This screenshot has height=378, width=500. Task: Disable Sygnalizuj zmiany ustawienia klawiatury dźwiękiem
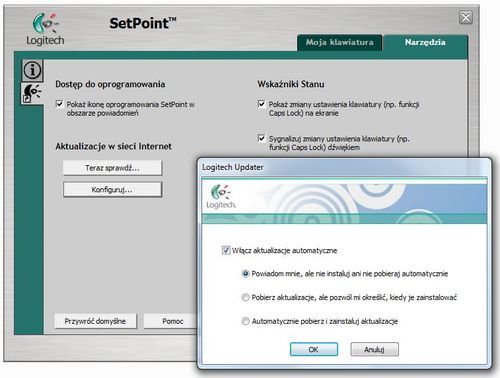pos(262,138)
